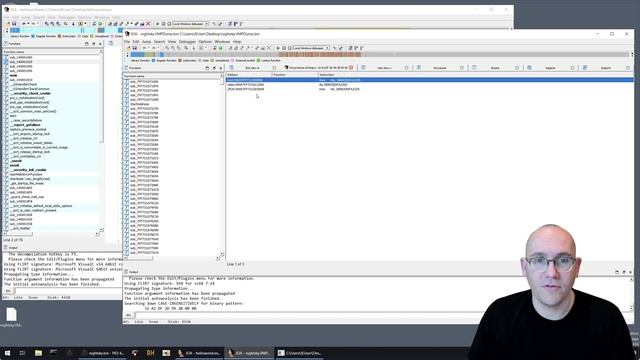Click play icon in back IDA window toolbar
The height and width of the screenshot is (360, 640).
tap(158, 24)
